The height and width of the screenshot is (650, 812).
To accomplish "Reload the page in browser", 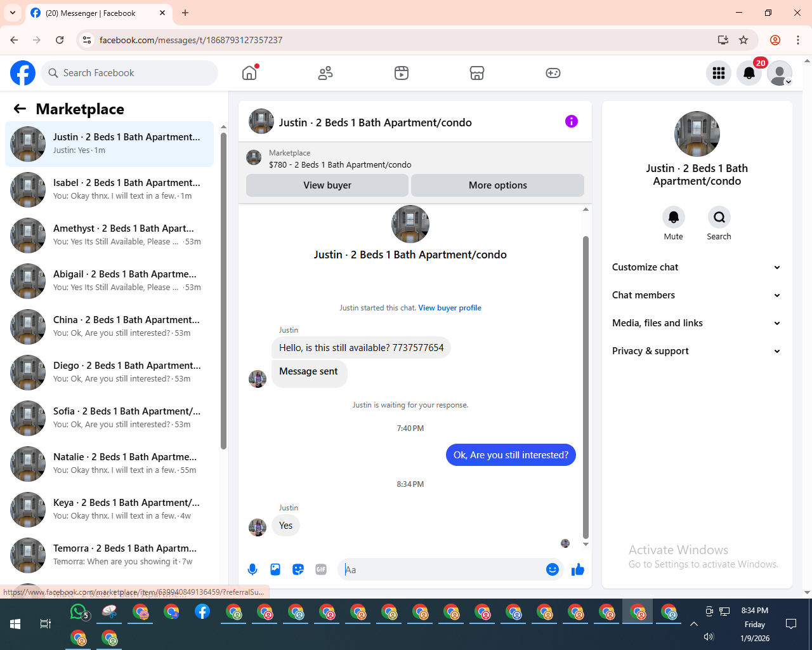I will click(60, 40).
